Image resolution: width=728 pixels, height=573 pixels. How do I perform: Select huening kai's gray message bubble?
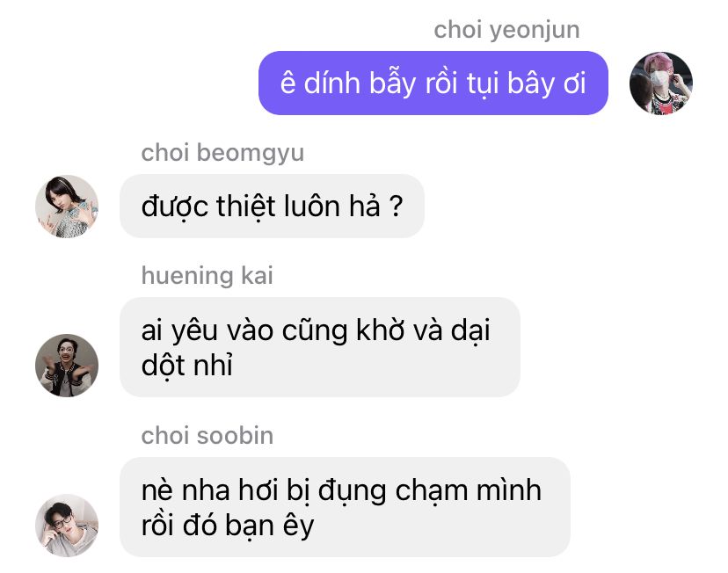320,347
